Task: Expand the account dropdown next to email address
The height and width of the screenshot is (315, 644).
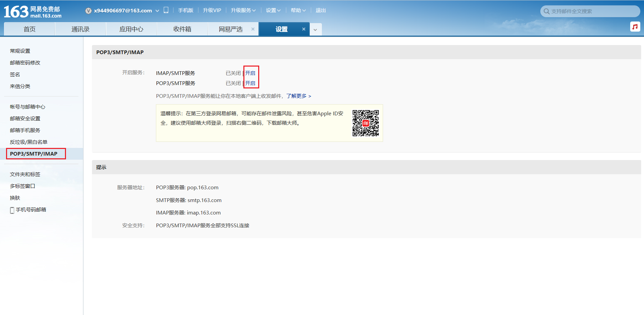Action: click(157, 11)
